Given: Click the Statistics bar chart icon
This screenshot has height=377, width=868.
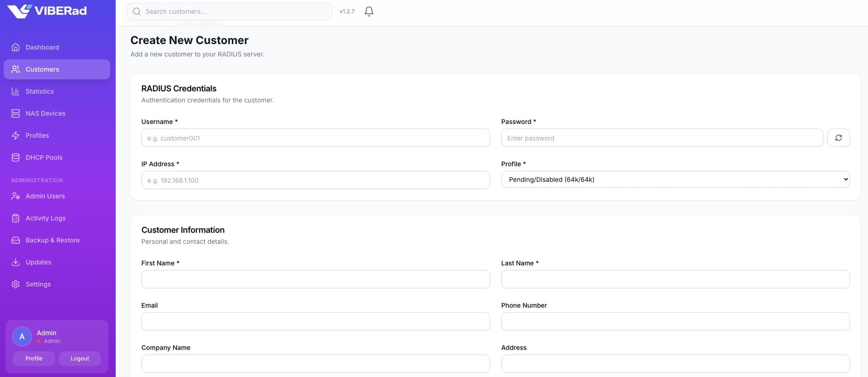Looking at the screenshot, I should 16,91.
